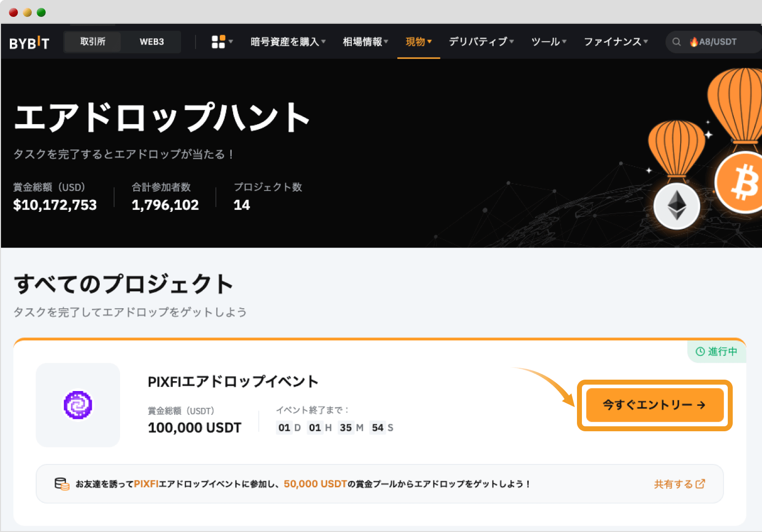Click the Bybit logo
762x532 pixels.
tap(29, 43)
